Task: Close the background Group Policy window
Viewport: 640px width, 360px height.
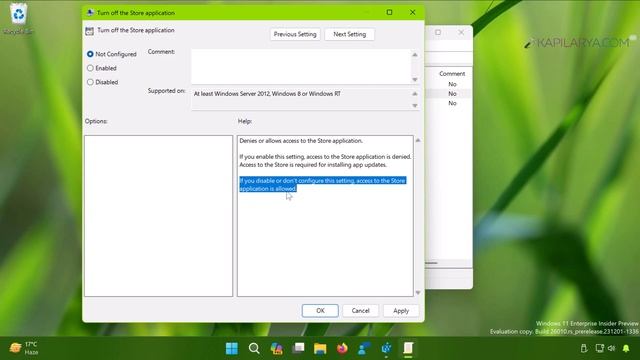Action: point(461,32)
